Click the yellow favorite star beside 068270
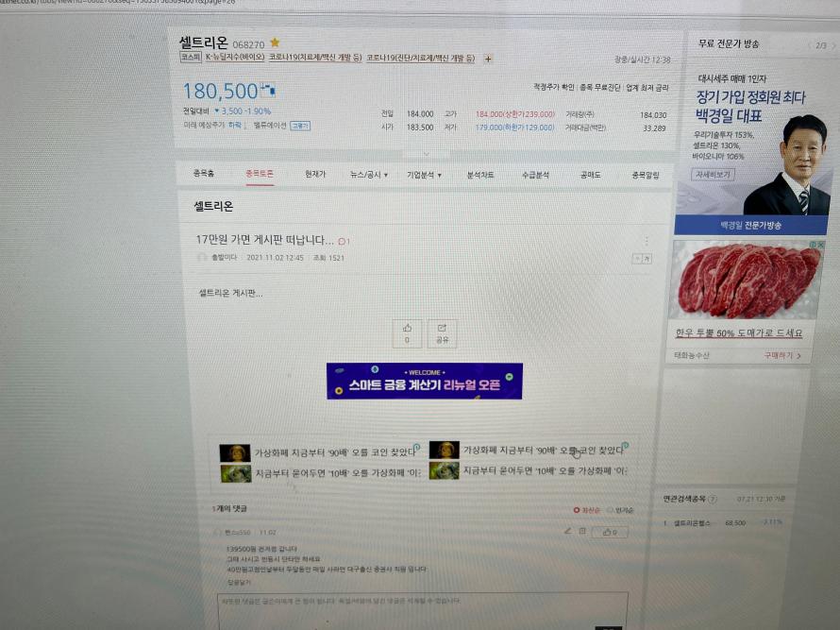The width and height of the screenshot is (840, 630). pyautogui.click(x=275, y=43)
